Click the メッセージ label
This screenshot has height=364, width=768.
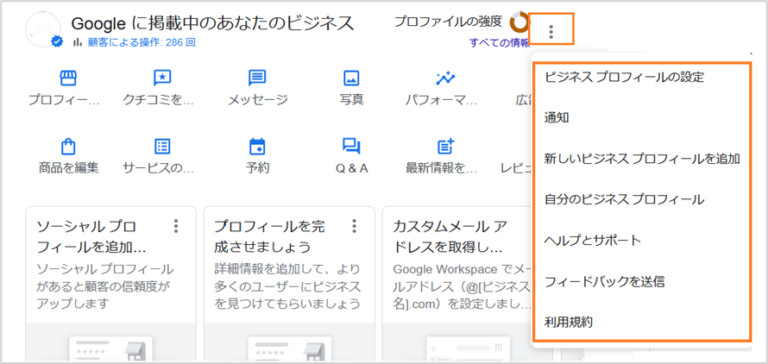(257, 100)
